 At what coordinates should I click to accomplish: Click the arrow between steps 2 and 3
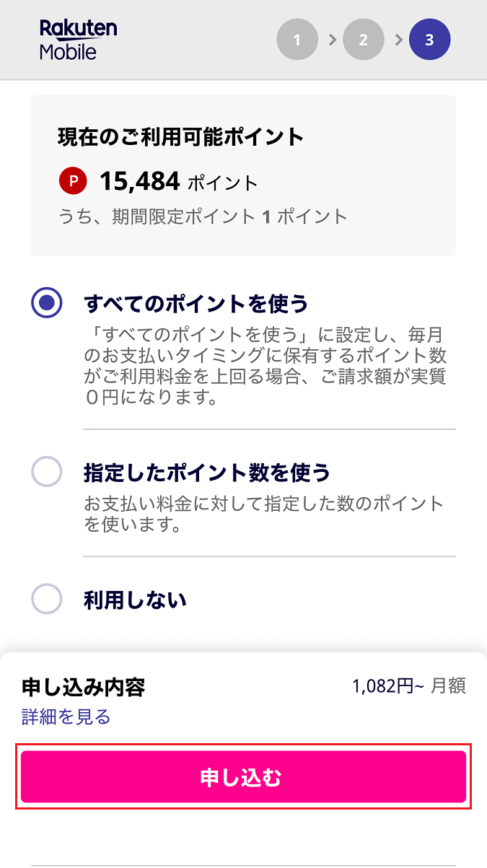coord(398,40)
